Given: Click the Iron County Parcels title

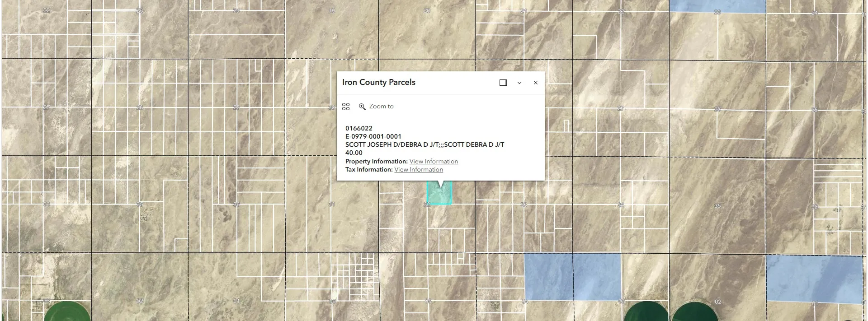Looking at the screenshot, I should click(x=378, y=82).
